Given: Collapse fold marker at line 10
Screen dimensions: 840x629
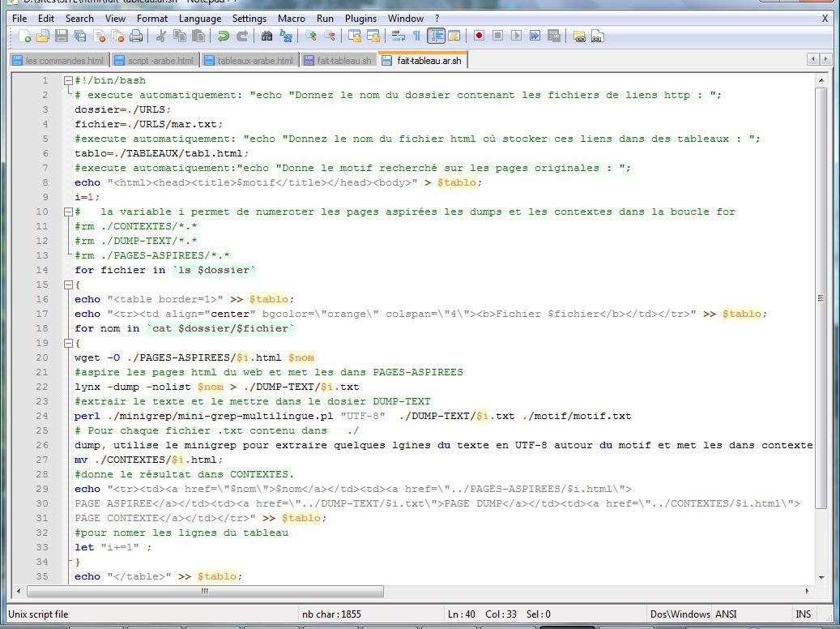Looking at the screenshot, I should point(68,212).
